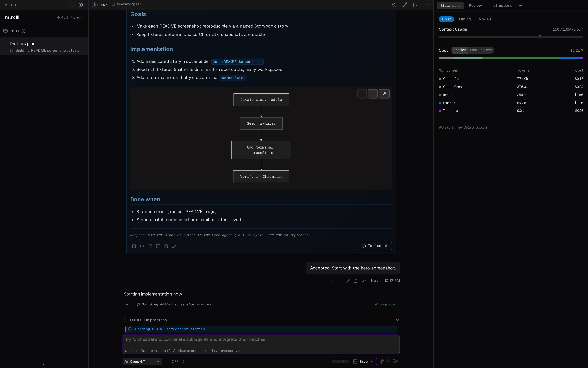Click the plus icon to add a tab
This screenshot has width=588, height=368.
click(x=521, y=6)
